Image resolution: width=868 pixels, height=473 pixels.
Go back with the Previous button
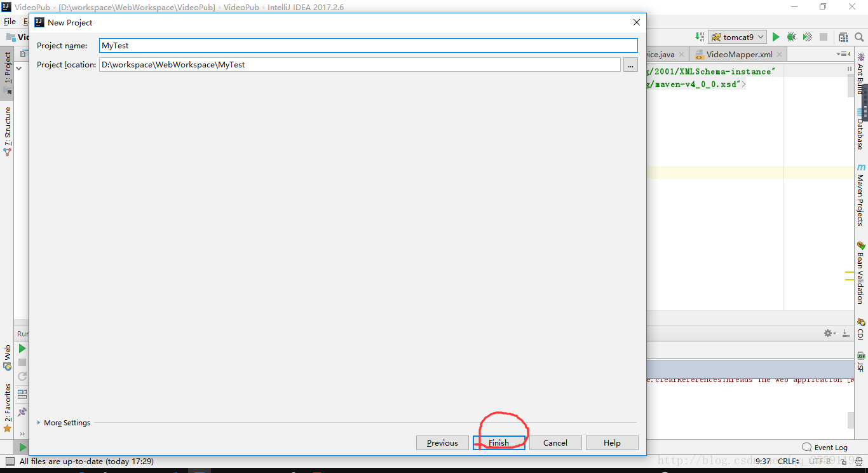(442, 443)
